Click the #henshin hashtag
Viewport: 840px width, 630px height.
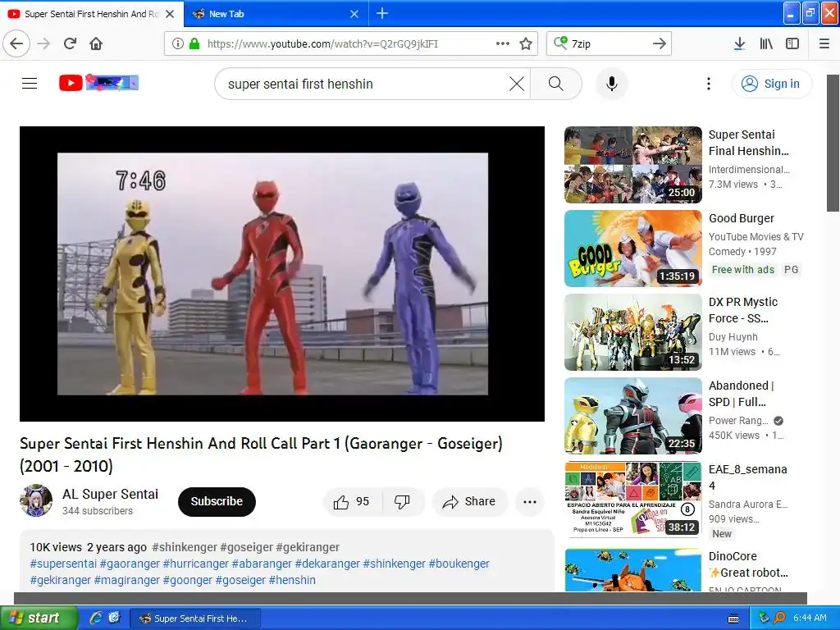[x=292, y=580]
